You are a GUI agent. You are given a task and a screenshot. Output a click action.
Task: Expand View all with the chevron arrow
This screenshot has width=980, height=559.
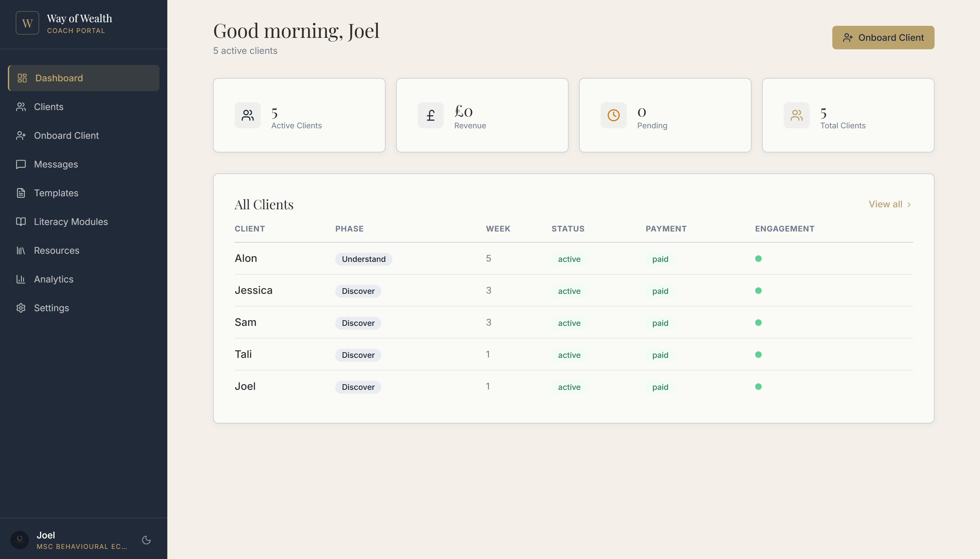point(910,204)
